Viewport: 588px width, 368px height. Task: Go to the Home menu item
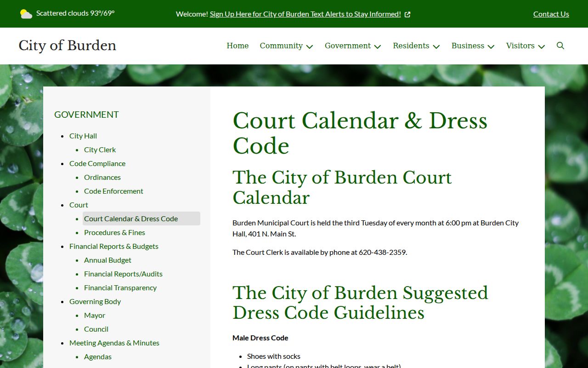[237, 46]
